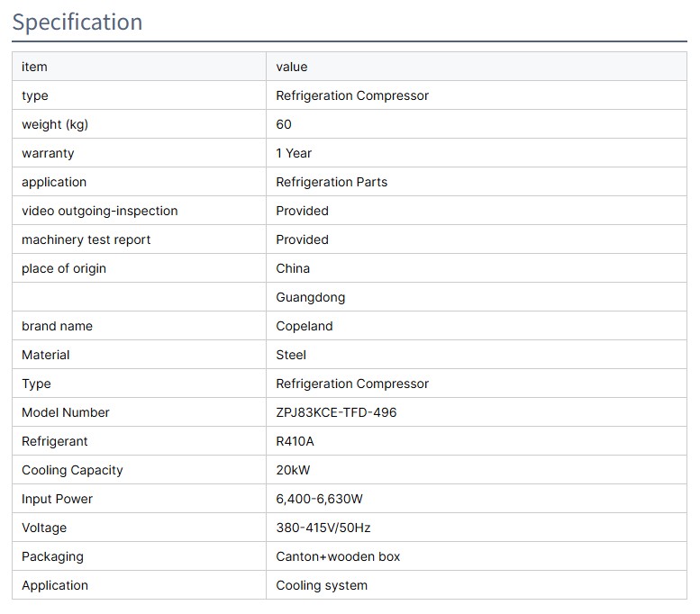Click the "weight (kg)" row label
This screenshot has height=614, width=700.
[55, 124]
